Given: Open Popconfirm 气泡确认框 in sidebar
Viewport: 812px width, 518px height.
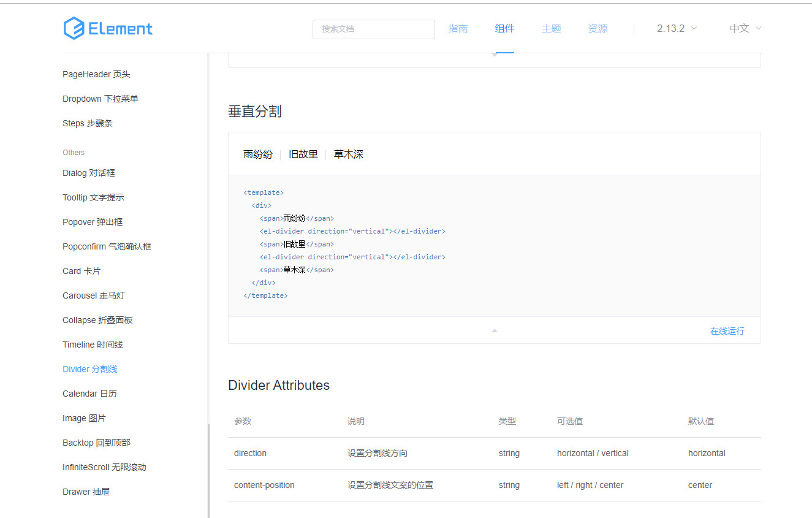Looking at the screenshot, I should tap(107, 246).
